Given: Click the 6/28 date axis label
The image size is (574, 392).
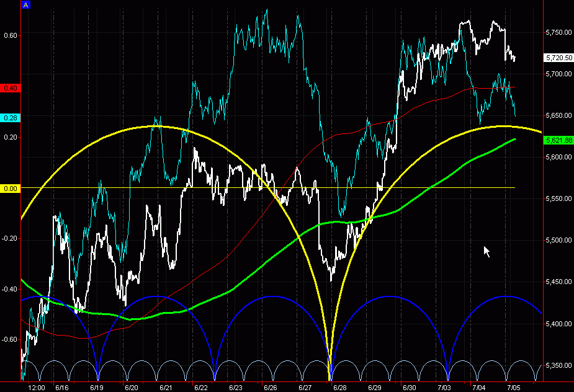Looking at the screenshot, I should pos(340,388).
